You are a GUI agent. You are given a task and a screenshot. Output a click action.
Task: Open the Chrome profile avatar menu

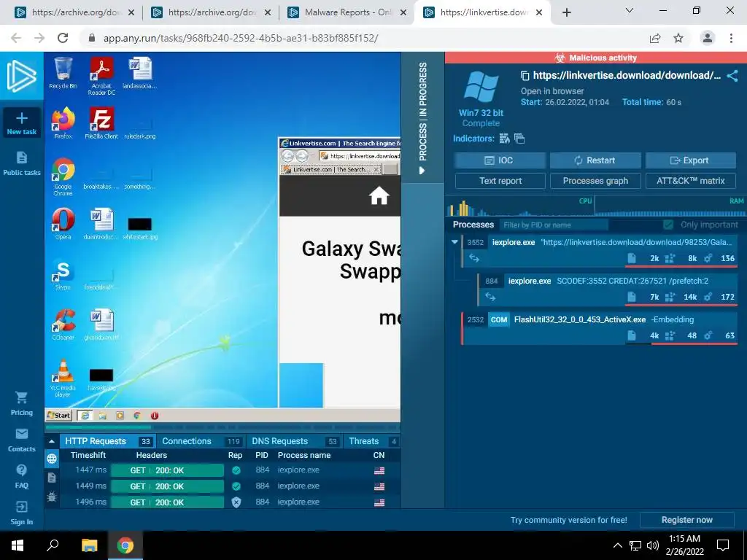708,38
